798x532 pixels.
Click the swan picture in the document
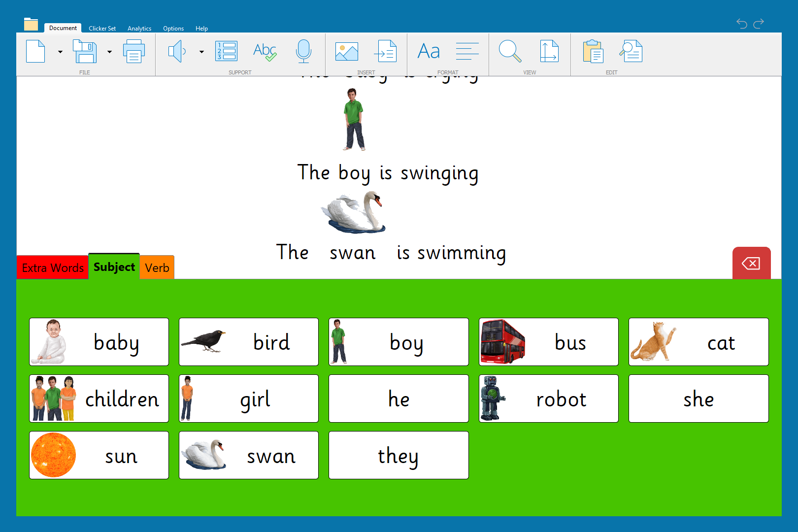[354, 212]
